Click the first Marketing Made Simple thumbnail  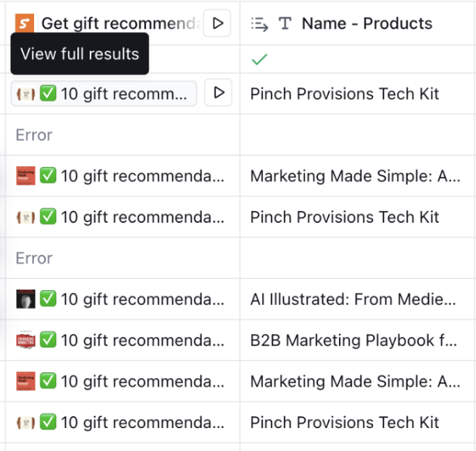click(x=26, y=176)
